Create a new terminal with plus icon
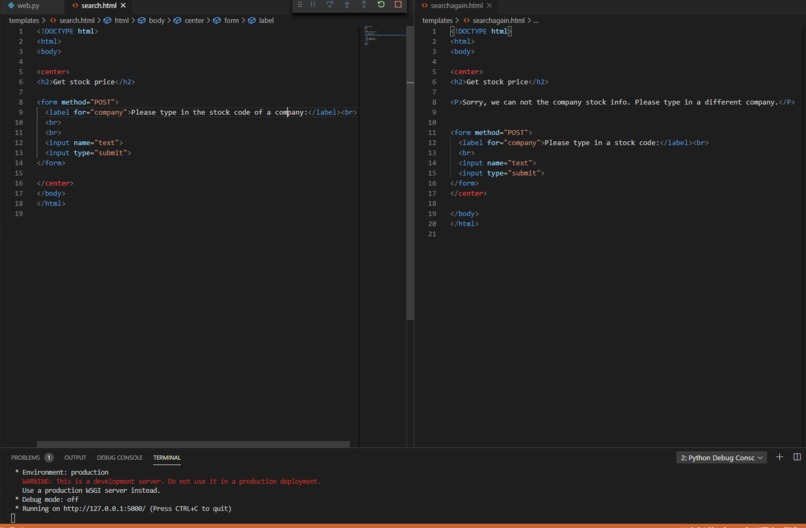 click(779, 457)
